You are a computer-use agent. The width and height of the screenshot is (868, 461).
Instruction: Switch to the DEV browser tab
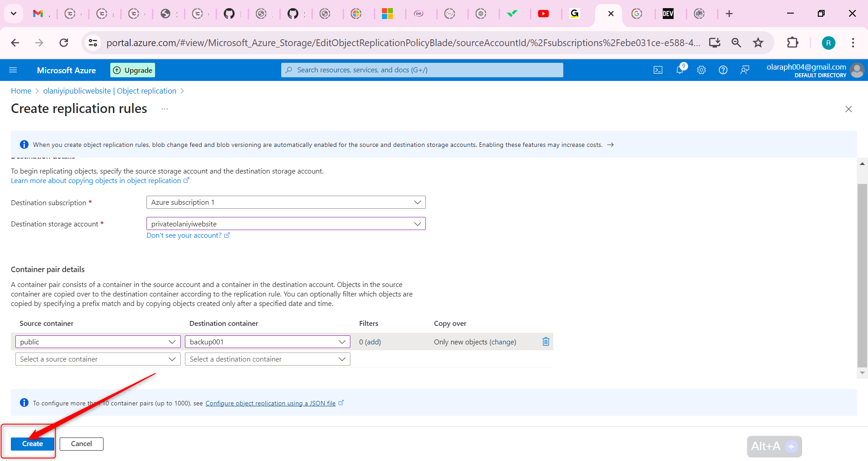point(668,14)
